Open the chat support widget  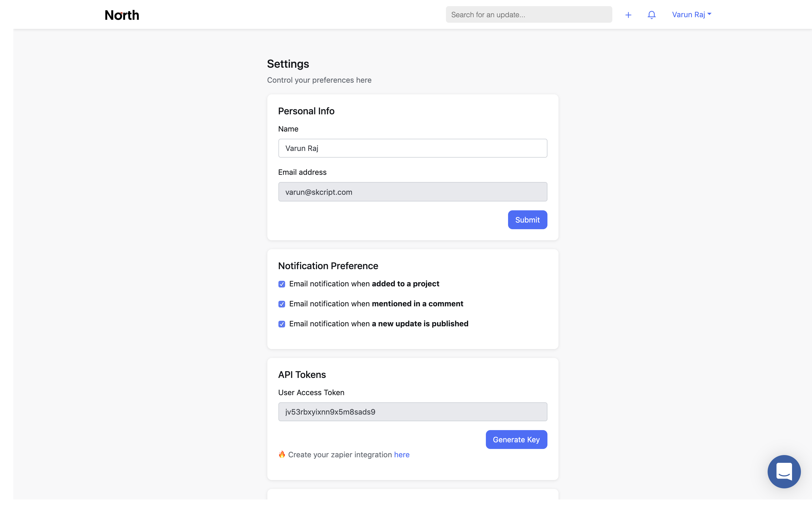[x=784, y=471]
